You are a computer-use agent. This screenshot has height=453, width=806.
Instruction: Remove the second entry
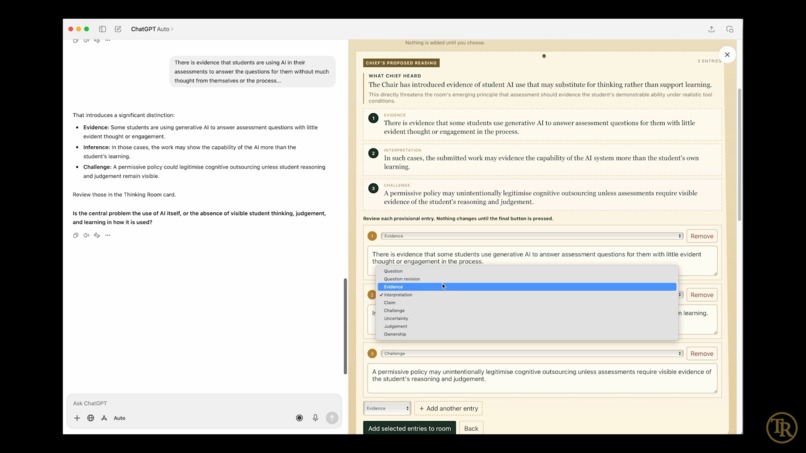[702, 295]
